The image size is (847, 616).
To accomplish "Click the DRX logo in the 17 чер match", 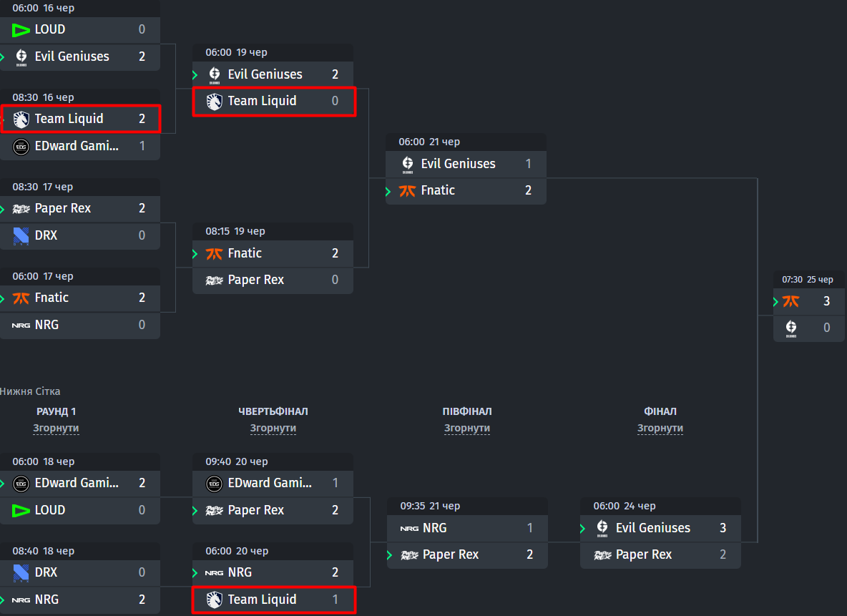I will [21, 235].
